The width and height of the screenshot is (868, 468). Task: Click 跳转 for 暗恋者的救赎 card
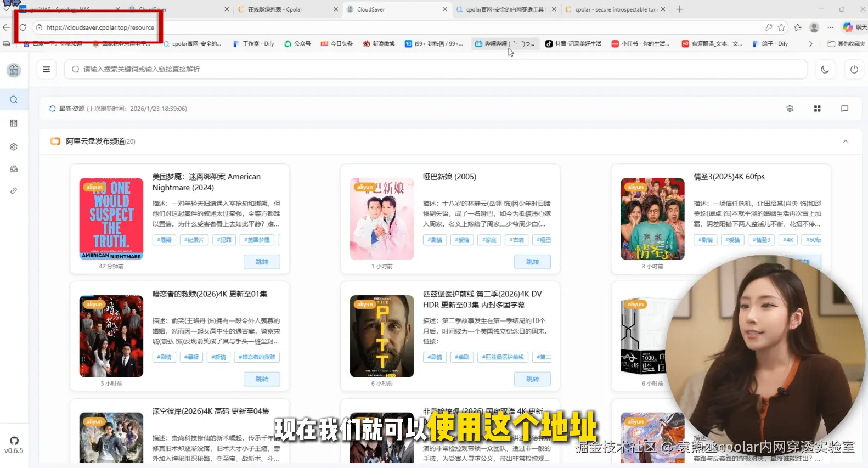(262, 379)
